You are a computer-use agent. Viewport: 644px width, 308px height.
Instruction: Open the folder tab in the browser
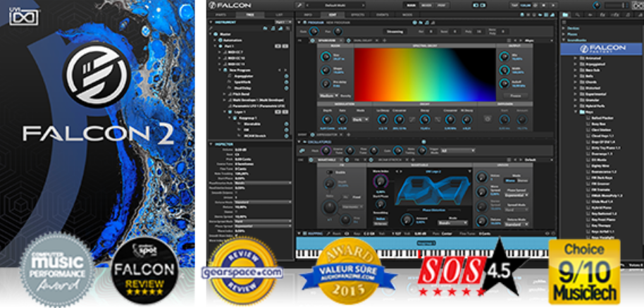tap(566, 15)
